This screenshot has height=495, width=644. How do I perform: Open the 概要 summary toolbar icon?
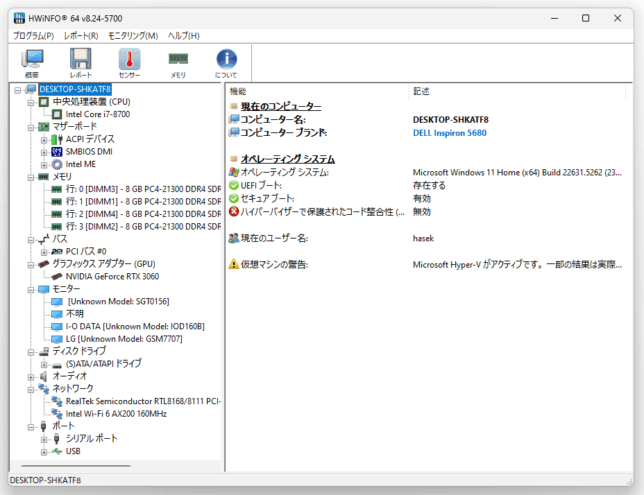pos(32,63)
